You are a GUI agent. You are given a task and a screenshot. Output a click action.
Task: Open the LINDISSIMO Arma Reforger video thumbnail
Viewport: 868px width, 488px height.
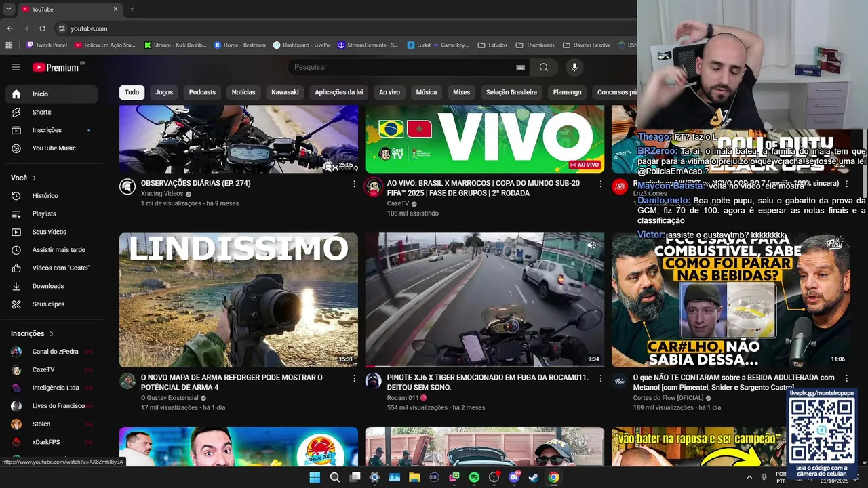coord(239,300)
